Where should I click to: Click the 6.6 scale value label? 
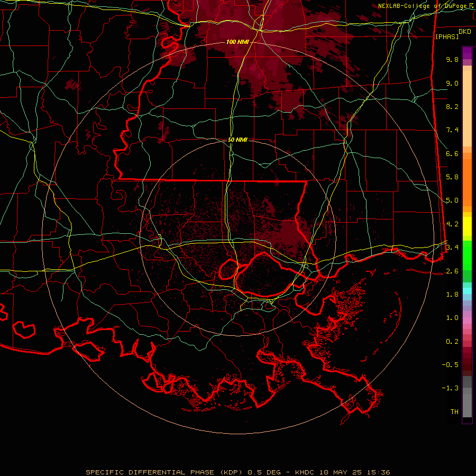coord(452,153)
